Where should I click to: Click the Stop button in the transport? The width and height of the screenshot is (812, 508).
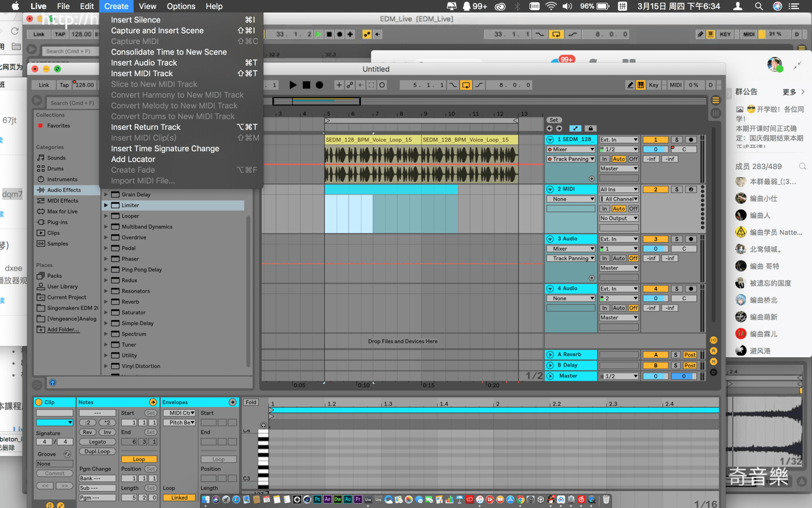point(306,85)
